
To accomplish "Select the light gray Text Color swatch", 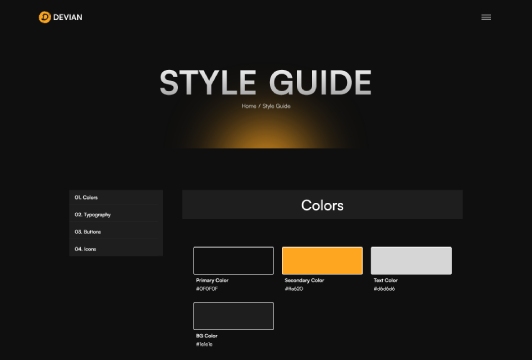I will [x=411, y=261].
